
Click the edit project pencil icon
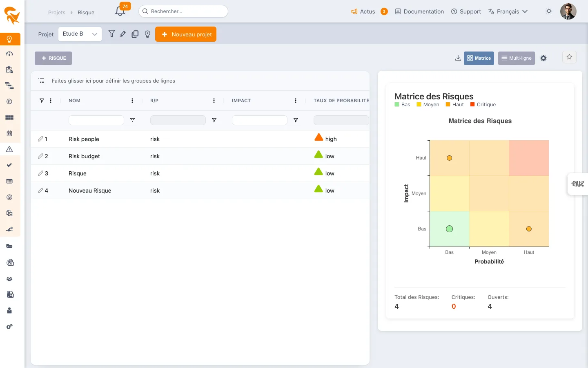(123, 34)
